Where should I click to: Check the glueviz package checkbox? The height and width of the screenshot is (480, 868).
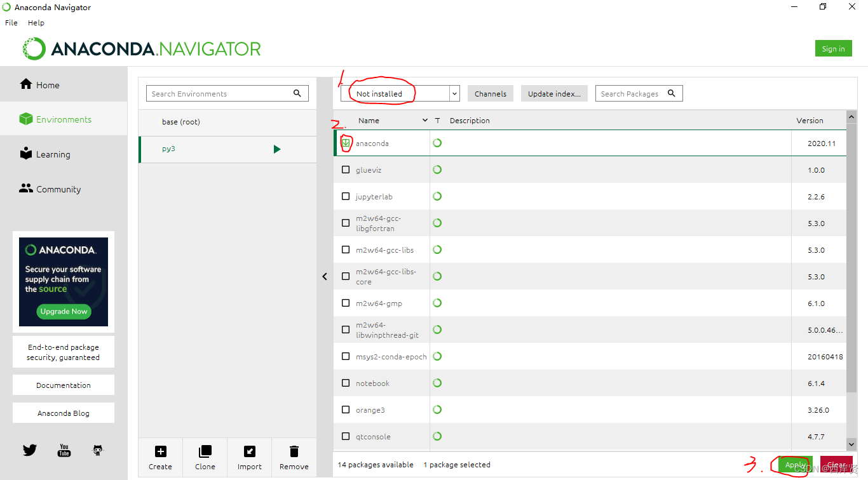tap(346, 170)
